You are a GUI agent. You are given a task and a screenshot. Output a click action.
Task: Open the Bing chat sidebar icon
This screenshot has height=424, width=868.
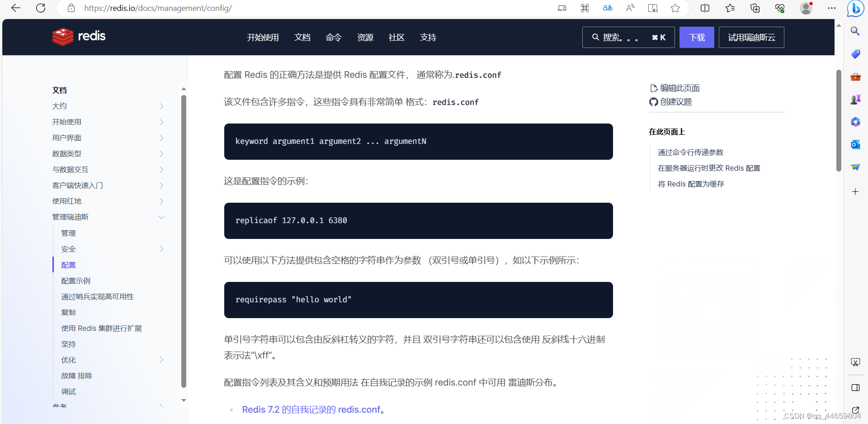coord(855,8)
